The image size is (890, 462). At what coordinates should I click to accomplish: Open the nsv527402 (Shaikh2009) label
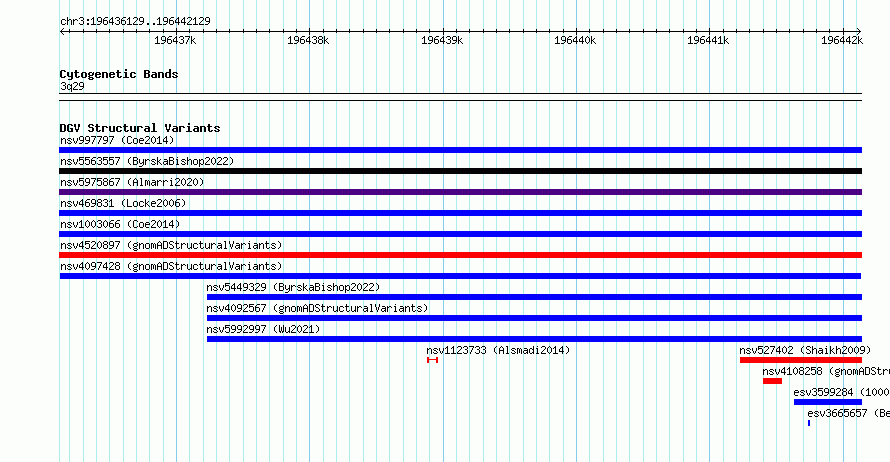point(805,350)
